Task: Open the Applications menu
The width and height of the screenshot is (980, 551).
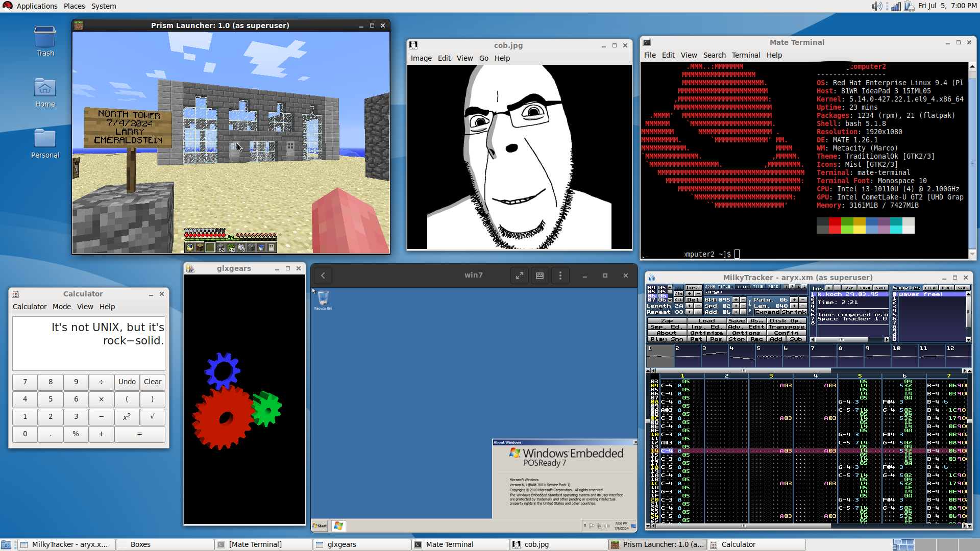Action: point(37,6)
